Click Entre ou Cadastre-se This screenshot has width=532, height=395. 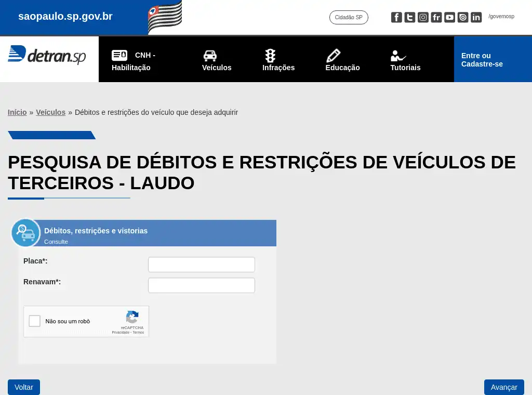[482, 60]
